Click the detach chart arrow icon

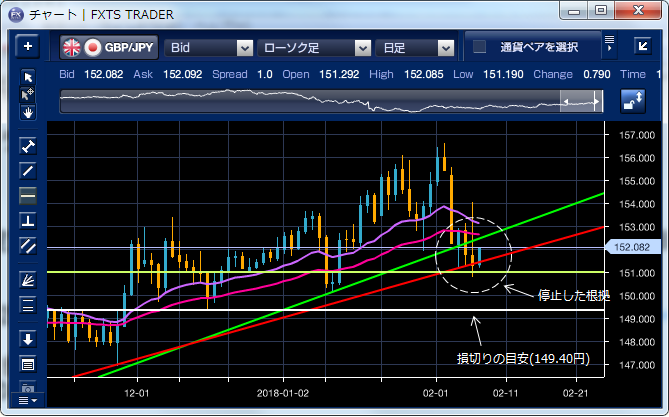(x=643, y=46)
